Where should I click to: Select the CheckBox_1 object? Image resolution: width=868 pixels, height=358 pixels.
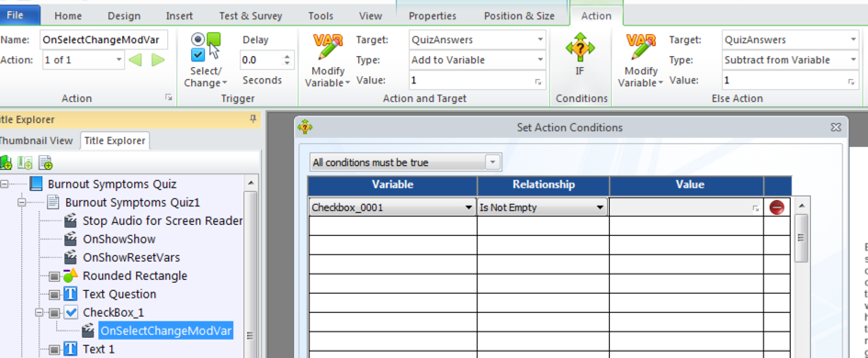(114, 312)
